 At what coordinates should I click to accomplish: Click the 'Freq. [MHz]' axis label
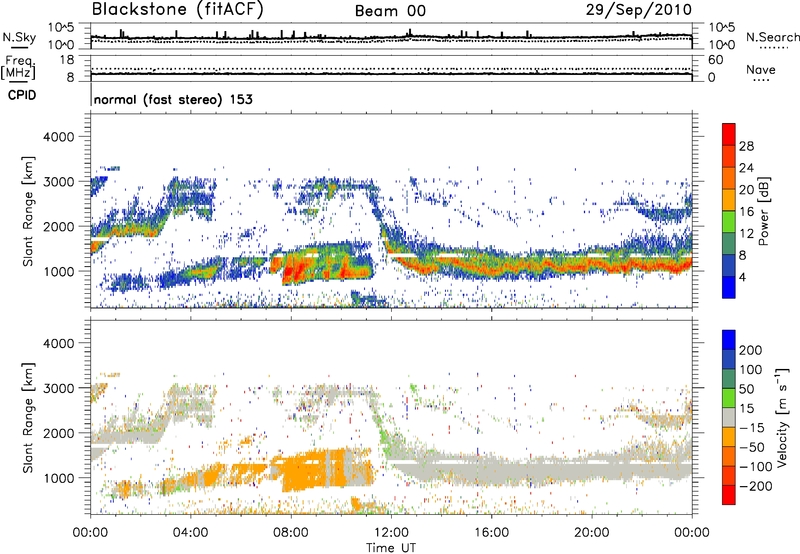pyautogui.click(x=18, y=68)
